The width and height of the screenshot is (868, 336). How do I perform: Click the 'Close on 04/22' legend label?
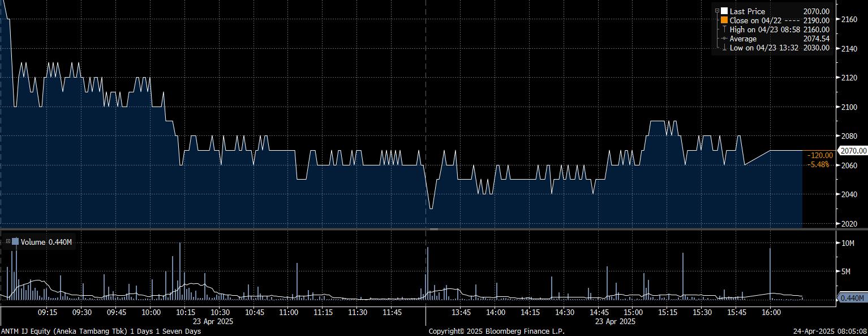(754, 20)
